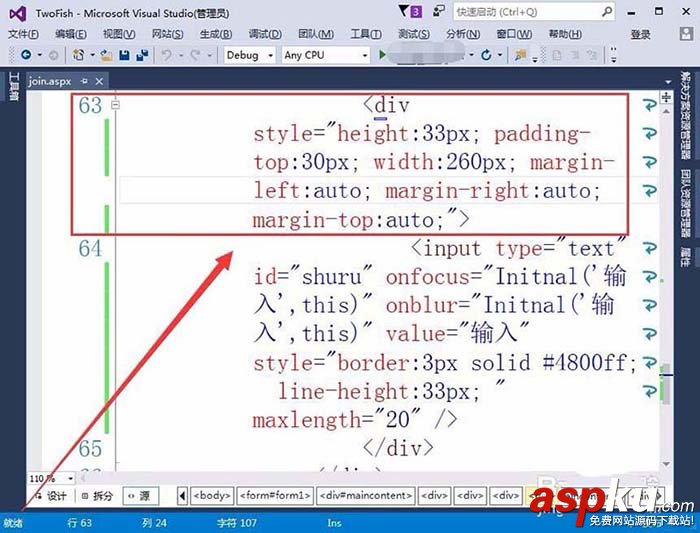Select the <body> breadcrumb tag
Image resolution: width=700 pixels, height=533 pixels.
[x=212, y=496]
